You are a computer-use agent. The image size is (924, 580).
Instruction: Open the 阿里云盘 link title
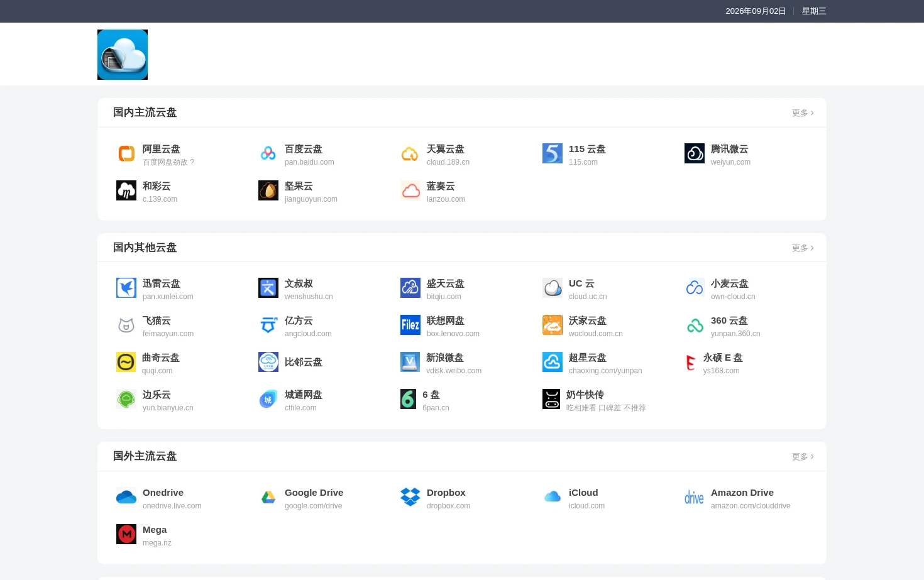click(x=162, y=149)
